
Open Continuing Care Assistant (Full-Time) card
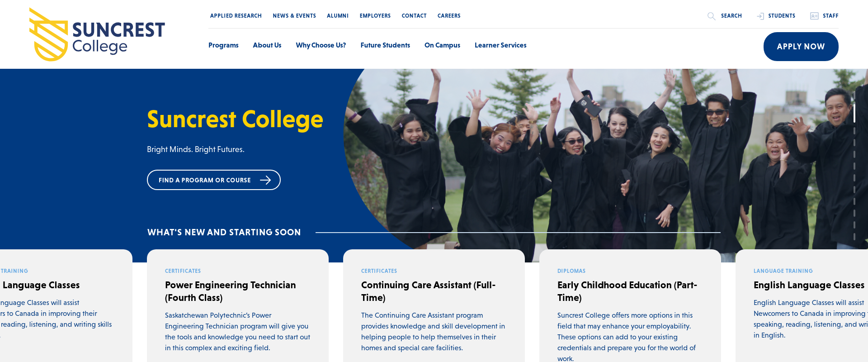tap(434, 305)
